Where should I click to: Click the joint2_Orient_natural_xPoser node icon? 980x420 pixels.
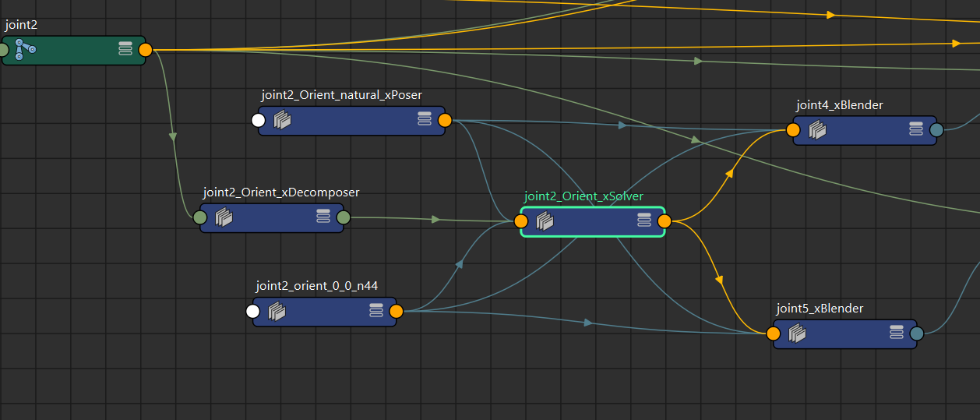pos(282,120)
